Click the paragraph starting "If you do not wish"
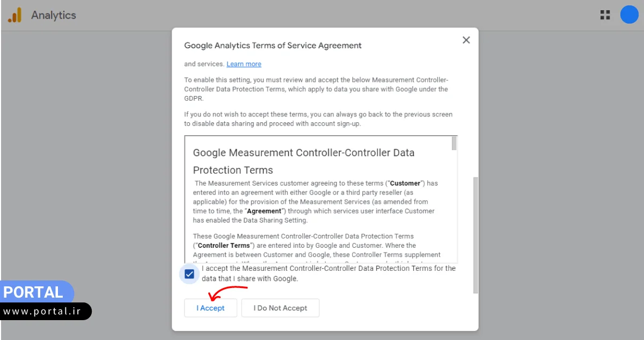Screen dimensions: 644x340 pos(318,119)
